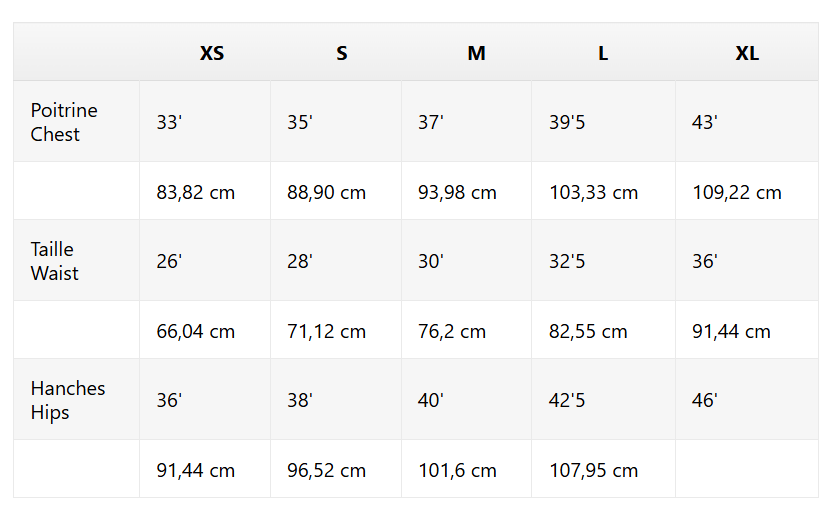
Task: Select the 39'5 chest cell
Action: [x=568, y=122]
